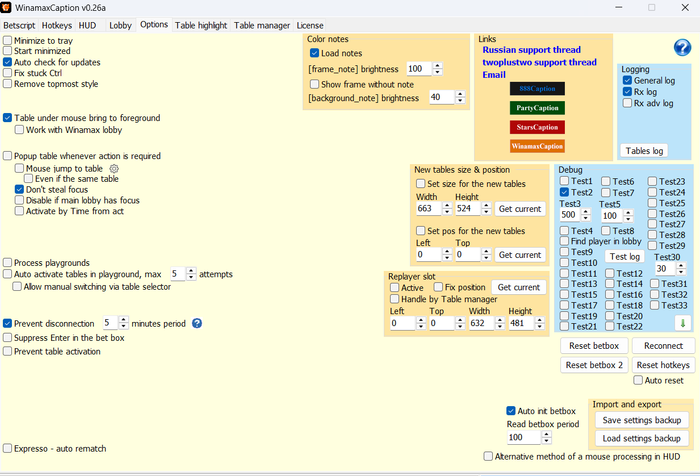Open the 888Caption banner link
Screen dimensions: 700x476
tap(537, 88)
